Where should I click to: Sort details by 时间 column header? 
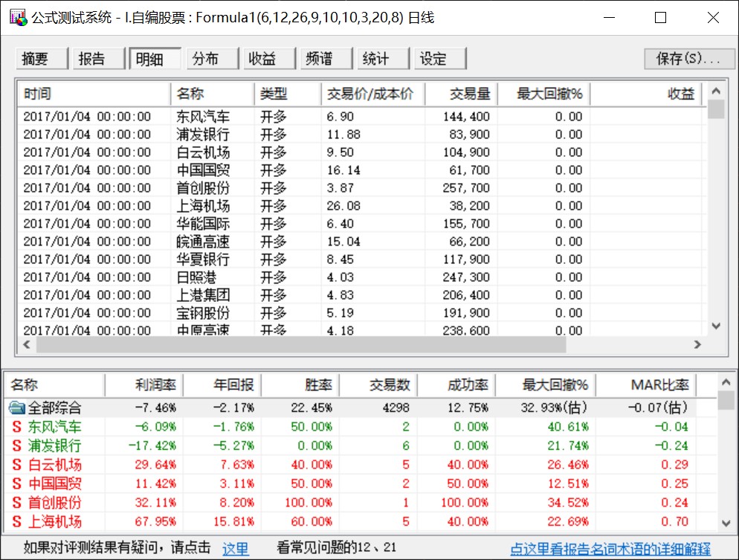pyautogui.click(x=94, y=94)
